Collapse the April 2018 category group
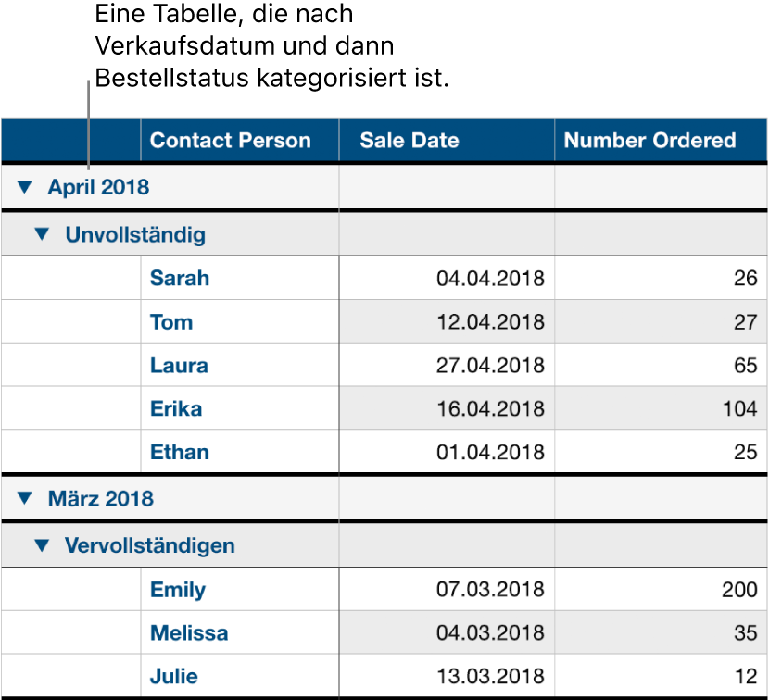The height and width of the screenshot is (700, 769). coord(24,188)
